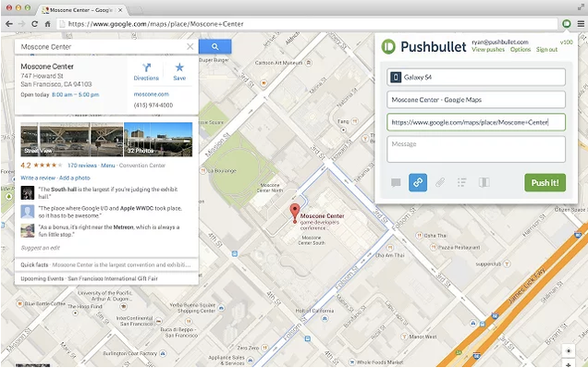588x368 pixels.
Task: Save Moscone Center with star icon
Action: click(179, 71)
